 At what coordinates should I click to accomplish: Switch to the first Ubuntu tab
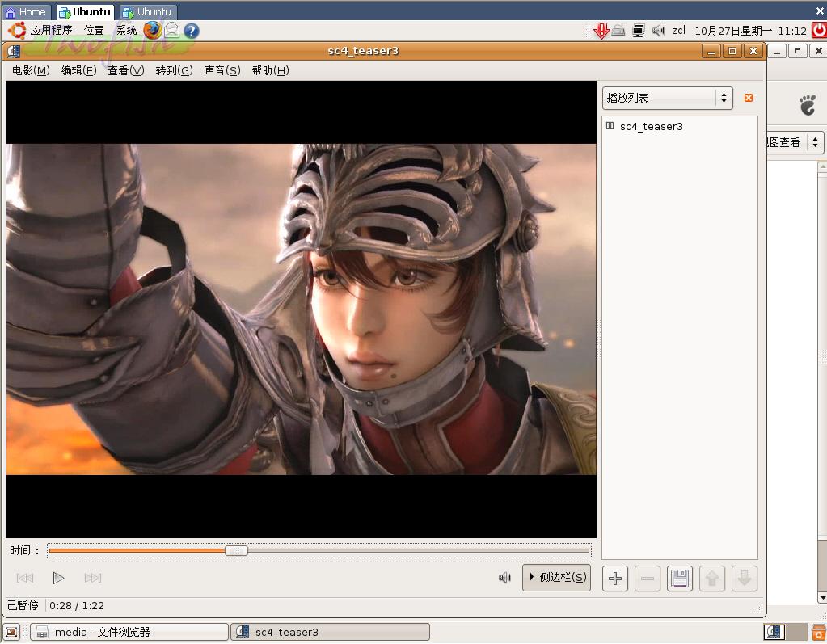point(86,11)
